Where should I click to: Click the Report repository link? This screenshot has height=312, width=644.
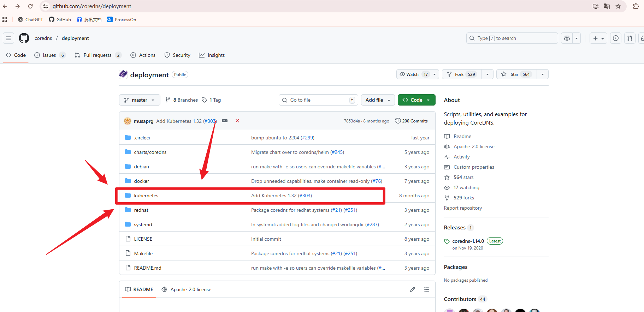pos(463,208)
